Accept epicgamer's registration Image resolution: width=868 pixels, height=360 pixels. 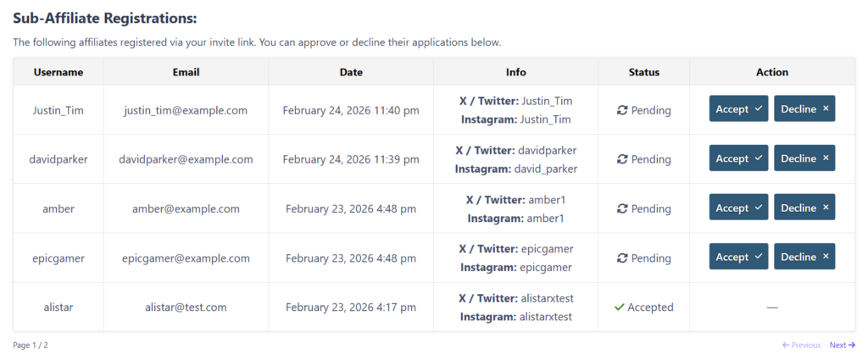(x=738, y=258)
